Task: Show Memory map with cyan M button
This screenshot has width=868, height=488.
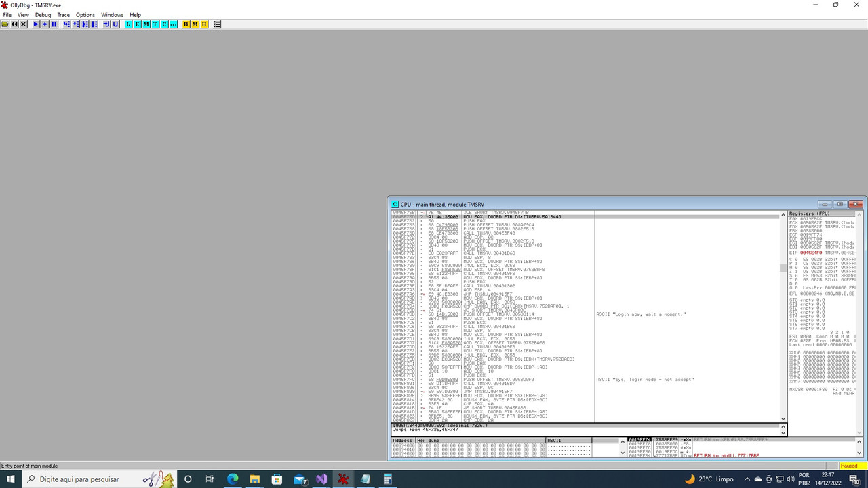Action: [146, 24]
